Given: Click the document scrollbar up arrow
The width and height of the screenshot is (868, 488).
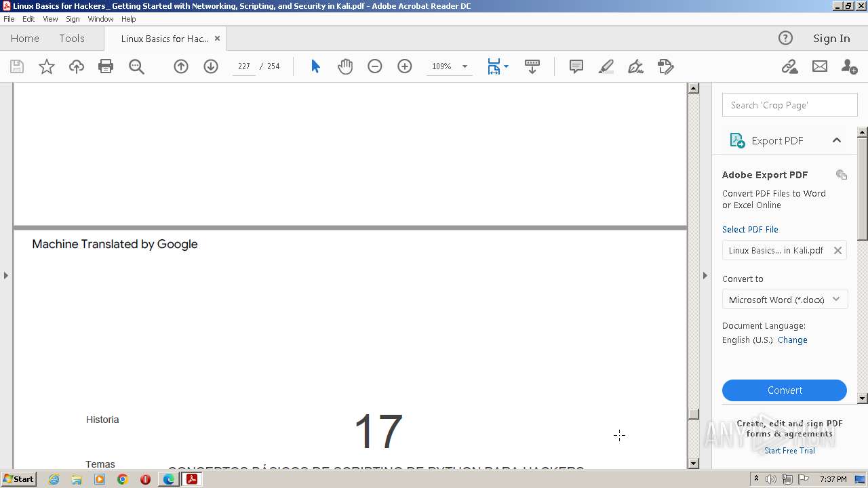Looking at the screenshot, I should tap(693, 88).
